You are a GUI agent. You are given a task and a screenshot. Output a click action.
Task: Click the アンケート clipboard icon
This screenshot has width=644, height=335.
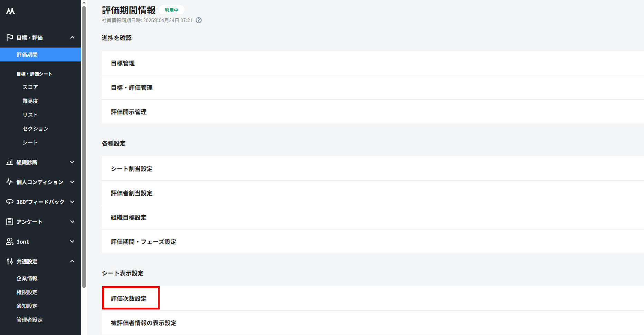coord(9,222)
